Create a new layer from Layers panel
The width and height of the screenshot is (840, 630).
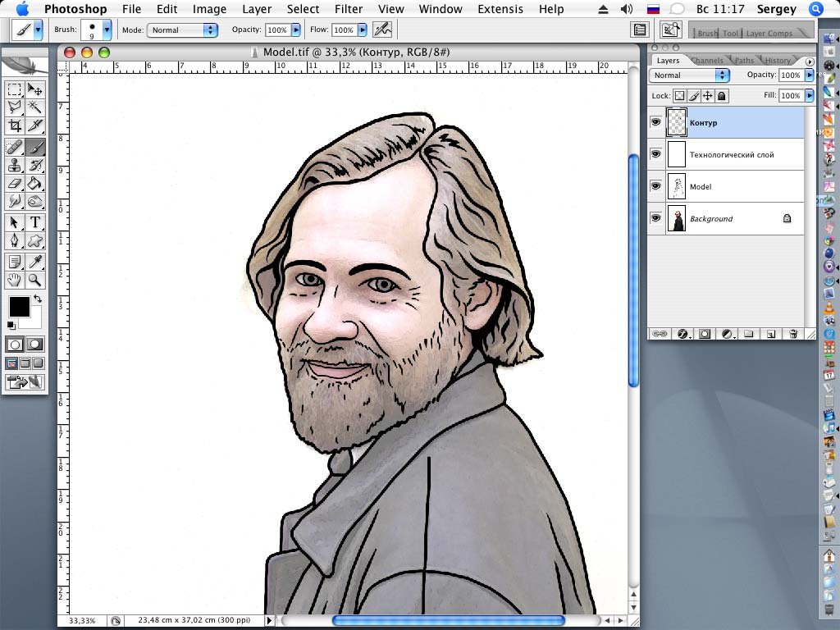click(x=771, y=334)
